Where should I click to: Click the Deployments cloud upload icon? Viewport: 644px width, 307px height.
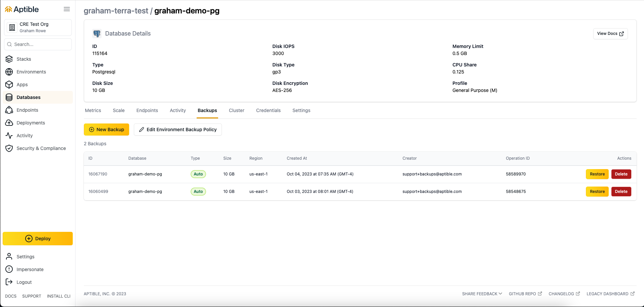pos(9,123)
